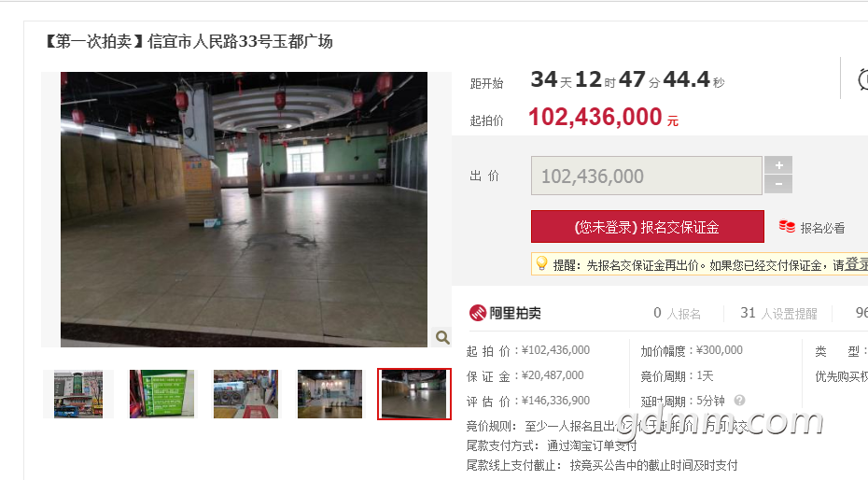
Task: Click the 登录 link in the reminder
Action: [856, 264]
